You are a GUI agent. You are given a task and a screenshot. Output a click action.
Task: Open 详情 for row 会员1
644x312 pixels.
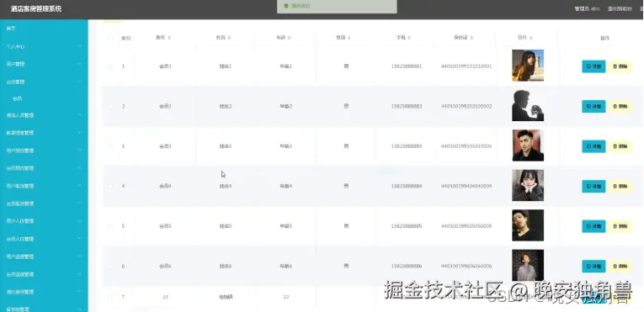tap(593, 66)
